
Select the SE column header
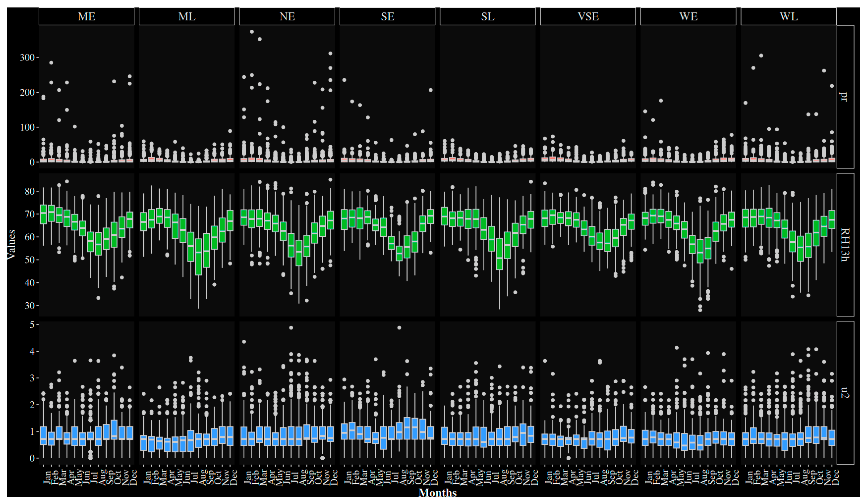(x=388, y=17)
